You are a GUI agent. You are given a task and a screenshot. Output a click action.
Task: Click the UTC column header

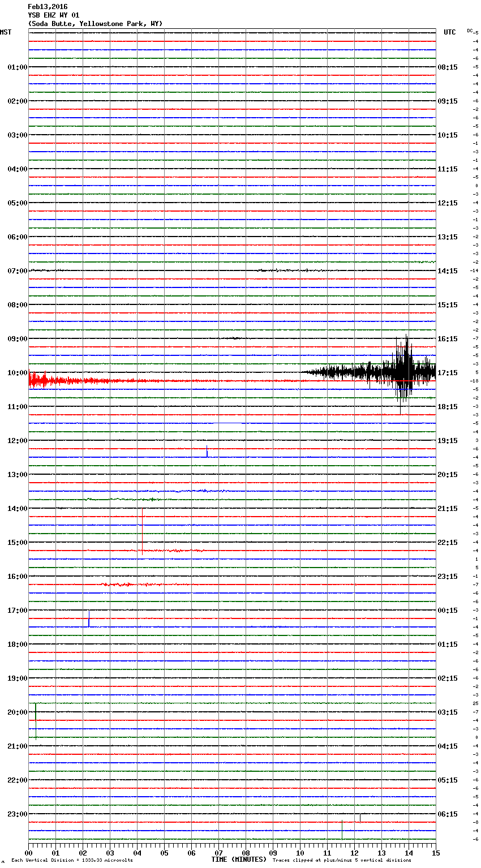pos(449,32)
